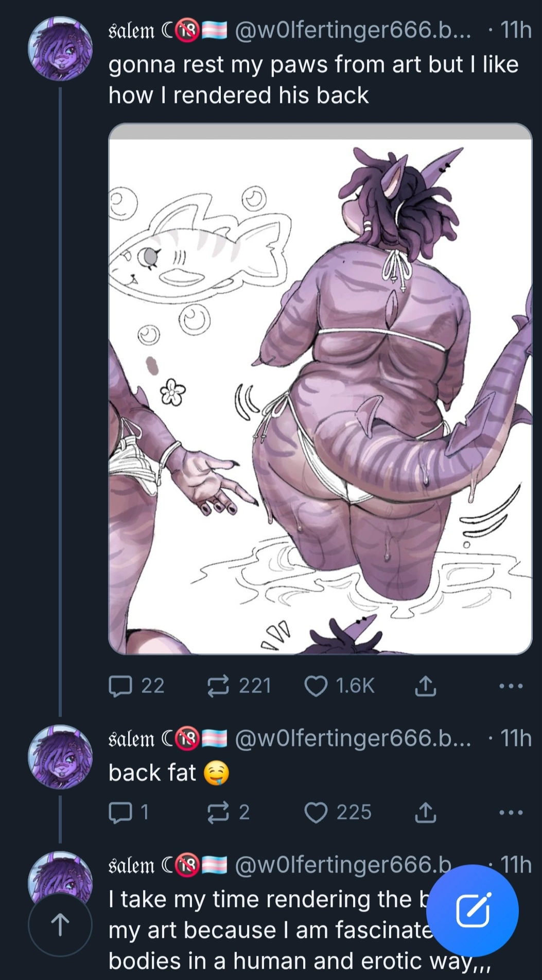Repost the 'back fat' post
The height and width of the screenshot is (980, 542).
[x=228, y=812]
